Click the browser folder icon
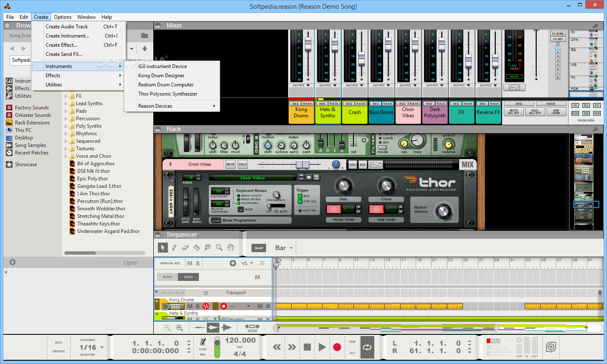This screenshot has height=364, width=607. [x=145, y=35]
